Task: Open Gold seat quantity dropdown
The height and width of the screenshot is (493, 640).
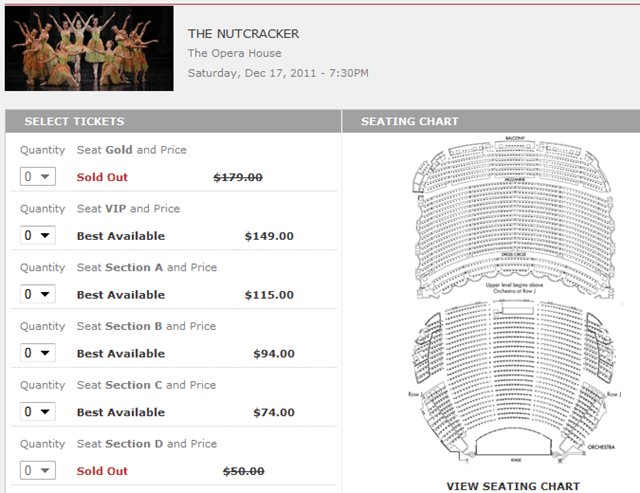Action: click(38, 177)
